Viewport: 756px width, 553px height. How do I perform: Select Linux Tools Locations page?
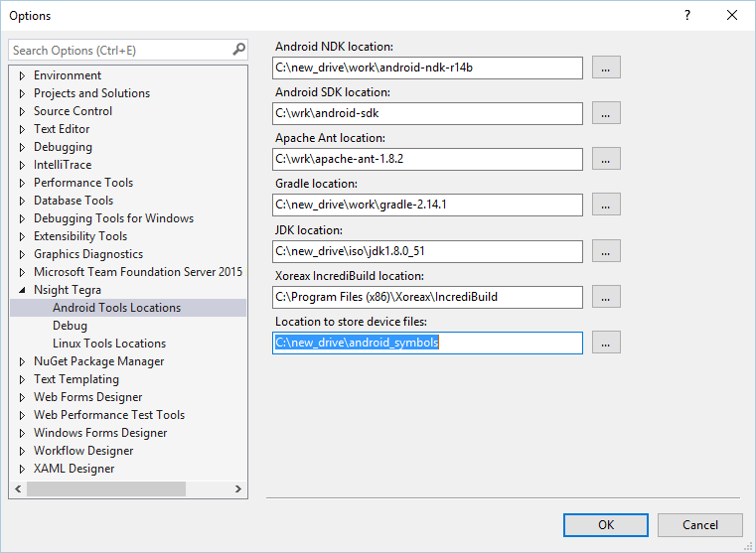(109, 344)
